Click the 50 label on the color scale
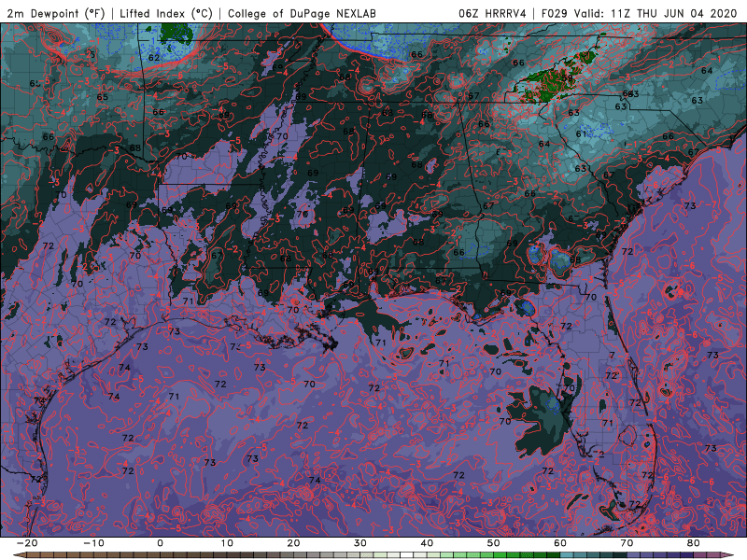747x560 pixels. tap(494, 543)
